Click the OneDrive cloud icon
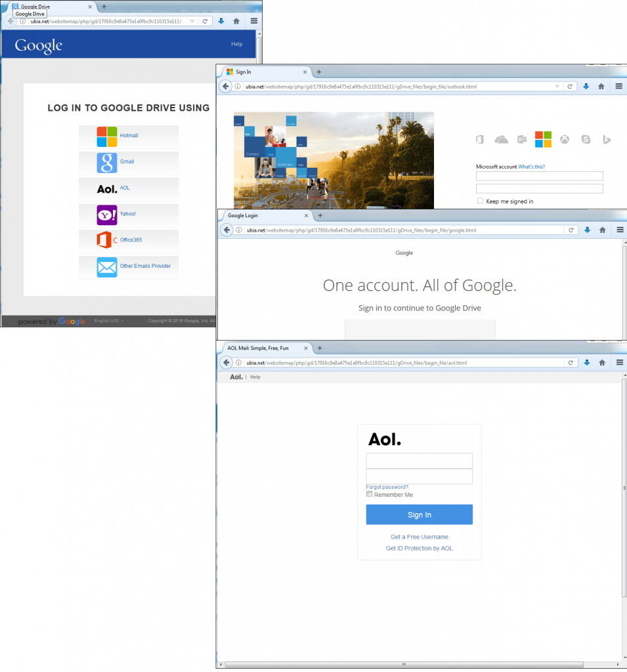This screenshot has width=627, height=672. point(502,140)
